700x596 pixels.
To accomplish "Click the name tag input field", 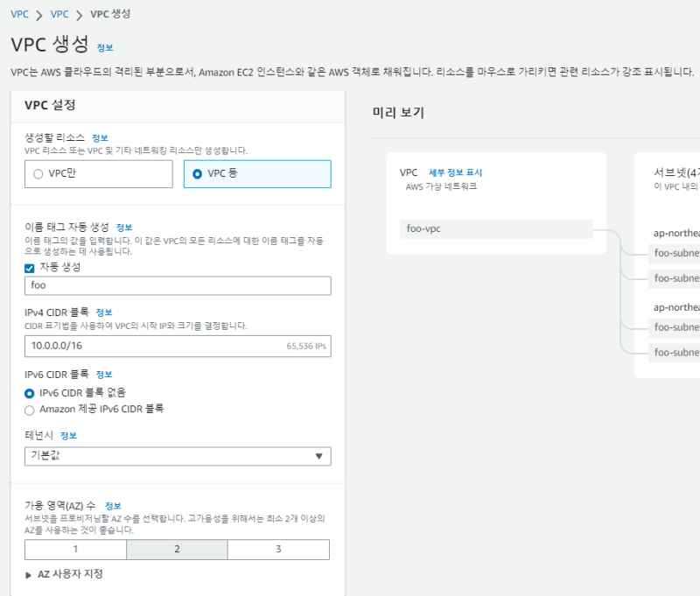I will (x=178, y=286).
